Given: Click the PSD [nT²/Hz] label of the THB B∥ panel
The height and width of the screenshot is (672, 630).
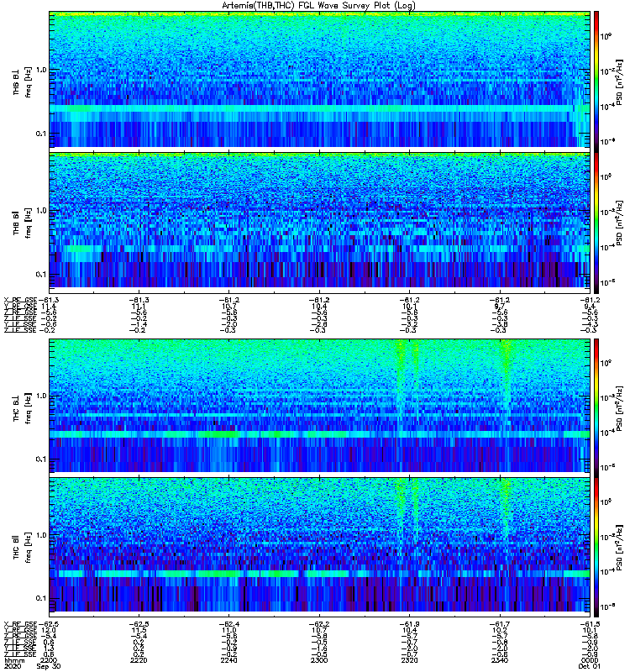Looking at the screenshot, I should pyautogui.click(x=619, y=223).
